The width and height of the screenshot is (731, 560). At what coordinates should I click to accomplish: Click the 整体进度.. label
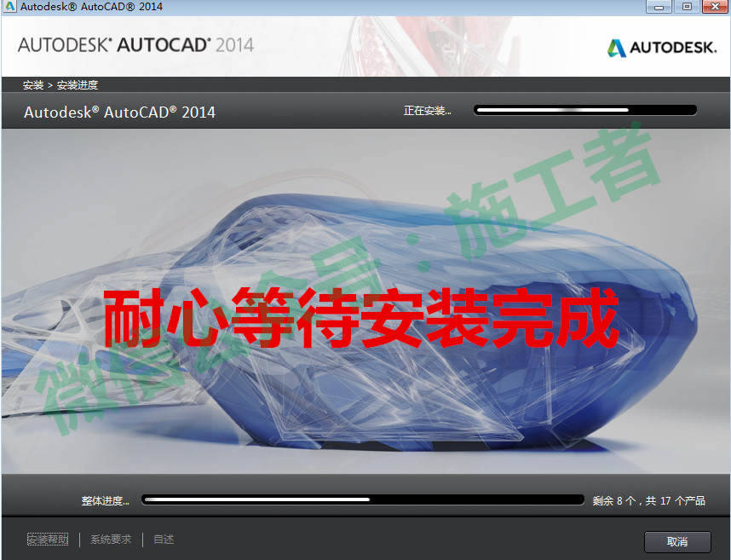106,501
